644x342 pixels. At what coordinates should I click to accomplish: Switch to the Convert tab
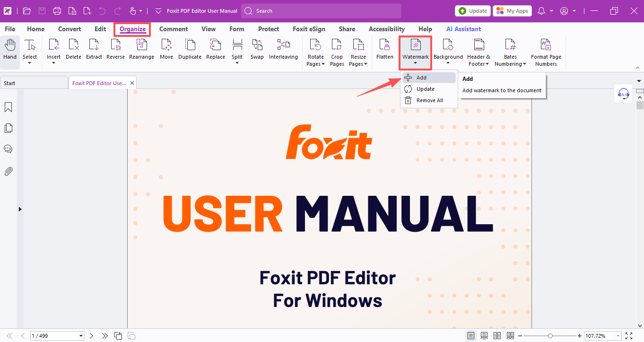click(70, 29)
